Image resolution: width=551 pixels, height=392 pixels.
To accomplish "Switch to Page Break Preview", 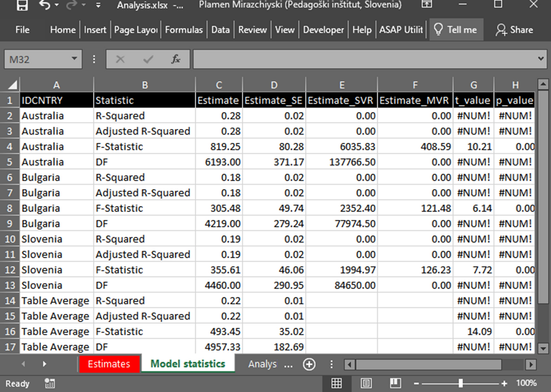I will pos(395,383).
